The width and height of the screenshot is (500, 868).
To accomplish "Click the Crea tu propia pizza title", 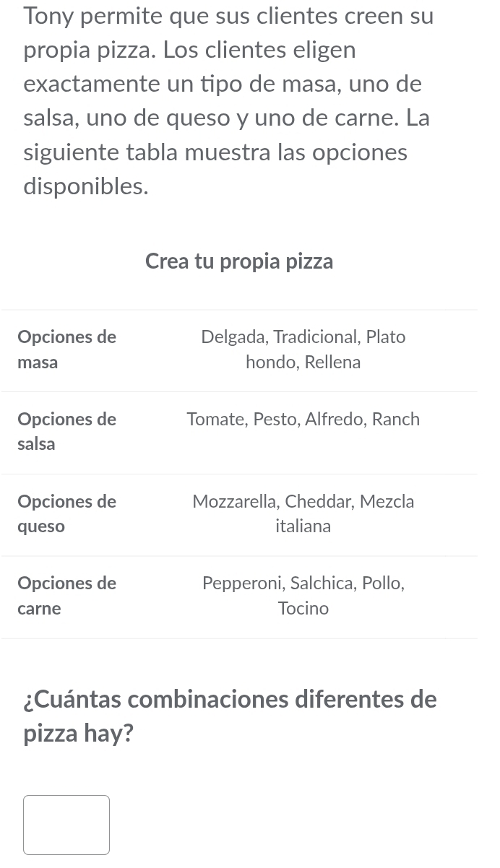I will point(239,261).
